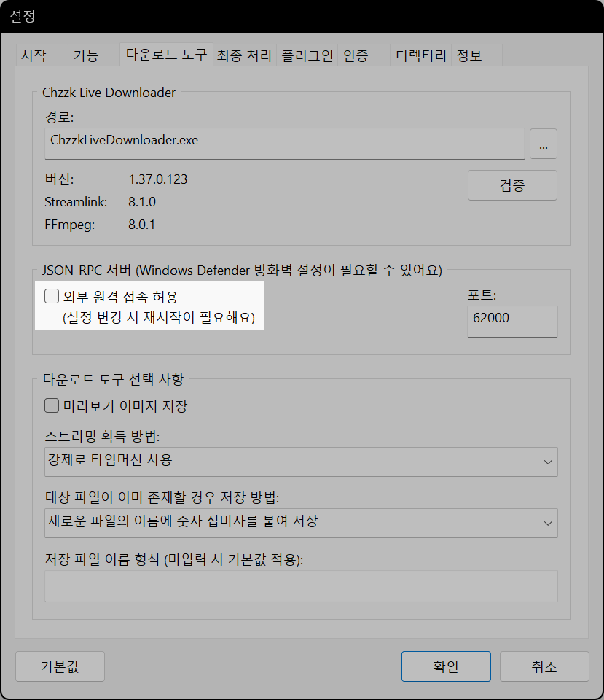Reset settings with the 기본값 button
The width and height of the screenshot is (604, 700).
[x=59, y=666]
